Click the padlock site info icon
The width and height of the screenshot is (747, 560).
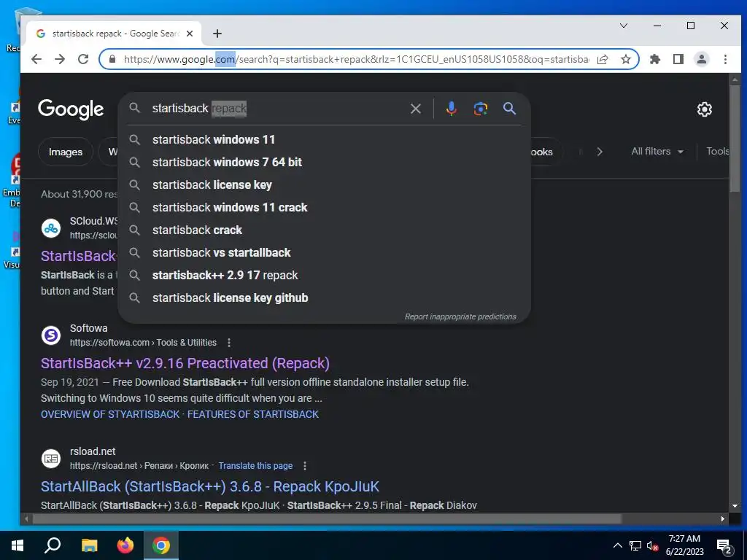click(x=112, y=59)
